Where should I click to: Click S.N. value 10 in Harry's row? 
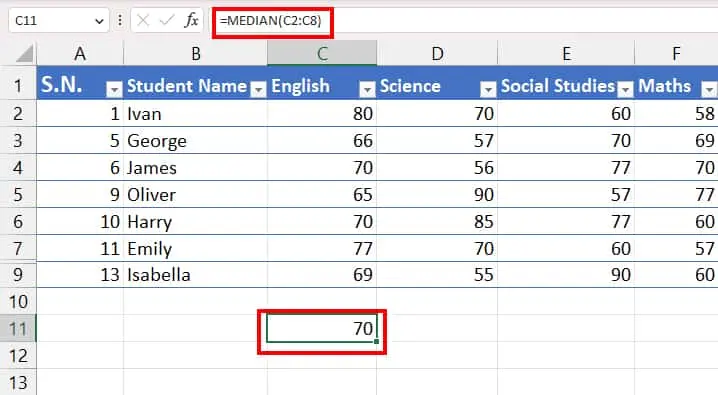[x=80, y=222]
